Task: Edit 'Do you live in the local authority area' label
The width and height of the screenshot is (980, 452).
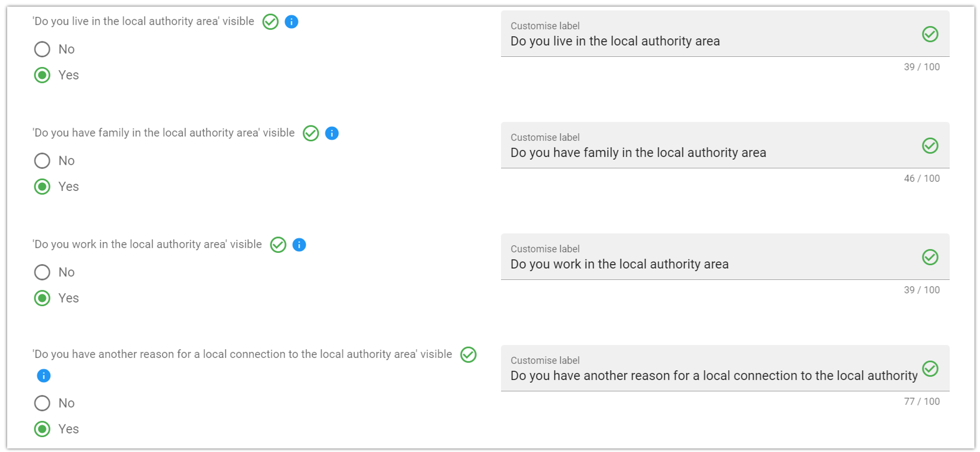Action: [706, 41]
